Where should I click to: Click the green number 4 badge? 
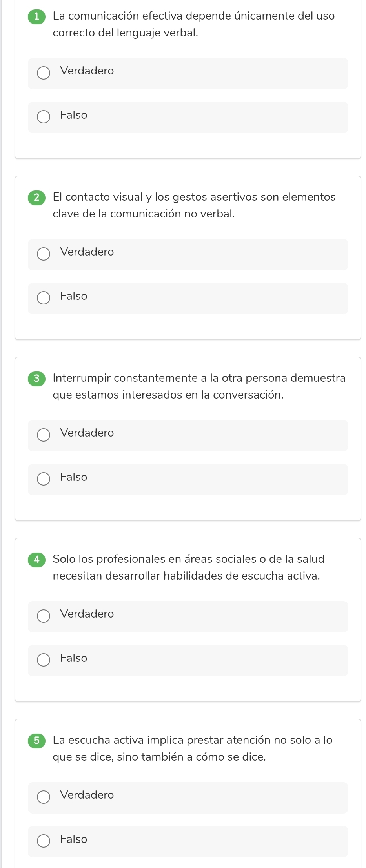(x=37, y=560)
